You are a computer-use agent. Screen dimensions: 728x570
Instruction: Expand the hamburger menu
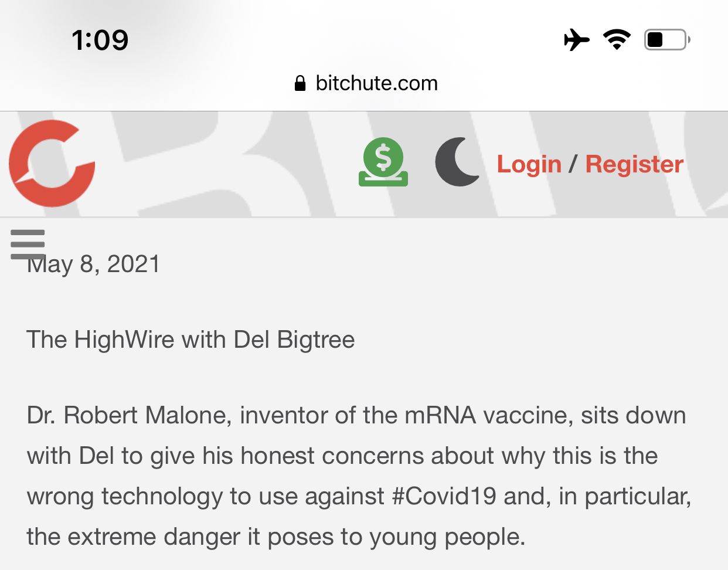coord(28,243)
